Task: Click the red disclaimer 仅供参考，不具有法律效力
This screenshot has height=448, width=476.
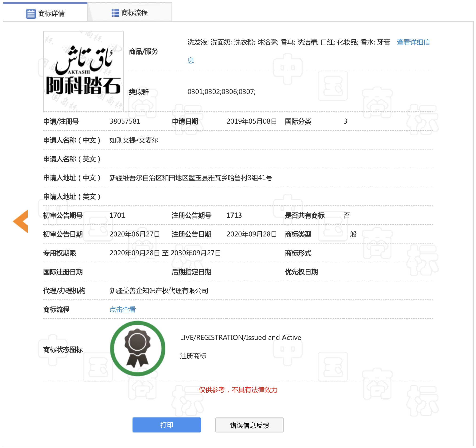Action: pos(238,390)
